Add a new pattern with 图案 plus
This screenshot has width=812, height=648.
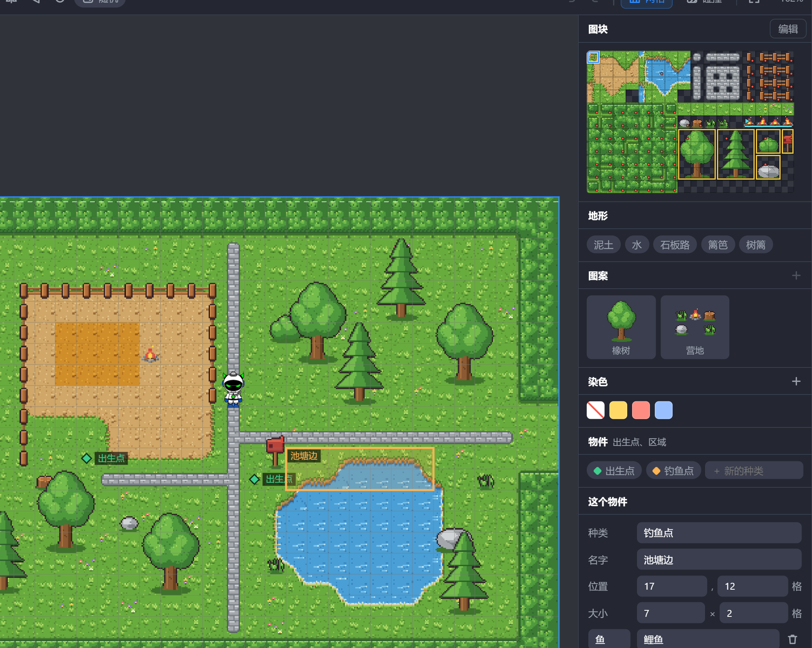pos(796,276)
